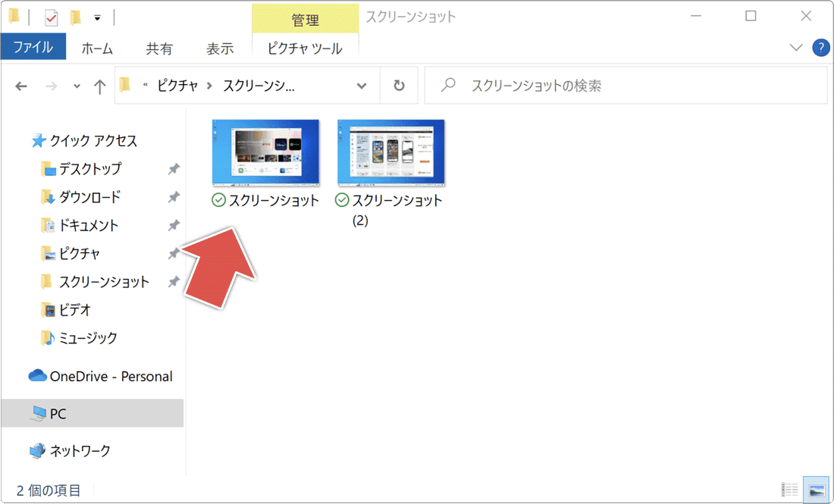
Task: Open the address bar history dropdown
Action: (x=362, y=85)
